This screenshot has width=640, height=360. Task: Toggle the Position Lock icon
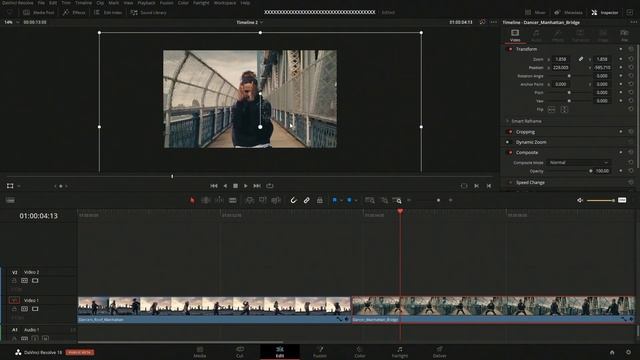click(320, 200)
